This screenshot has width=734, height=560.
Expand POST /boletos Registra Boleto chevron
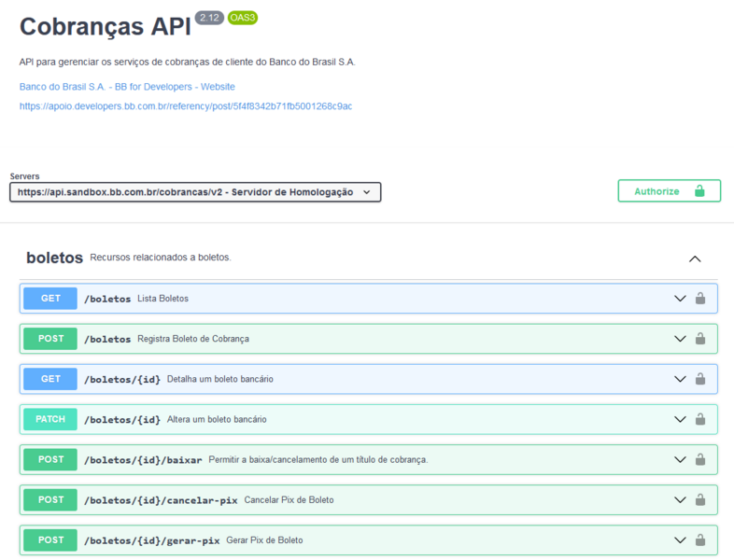tap(680, 339)
